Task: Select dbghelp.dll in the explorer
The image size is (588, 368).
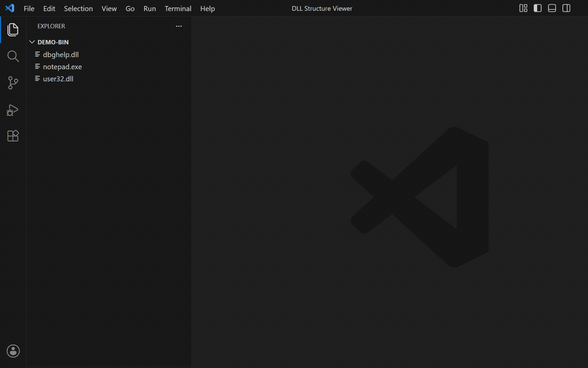Action: pyautogui.click(x=109, y=55)
